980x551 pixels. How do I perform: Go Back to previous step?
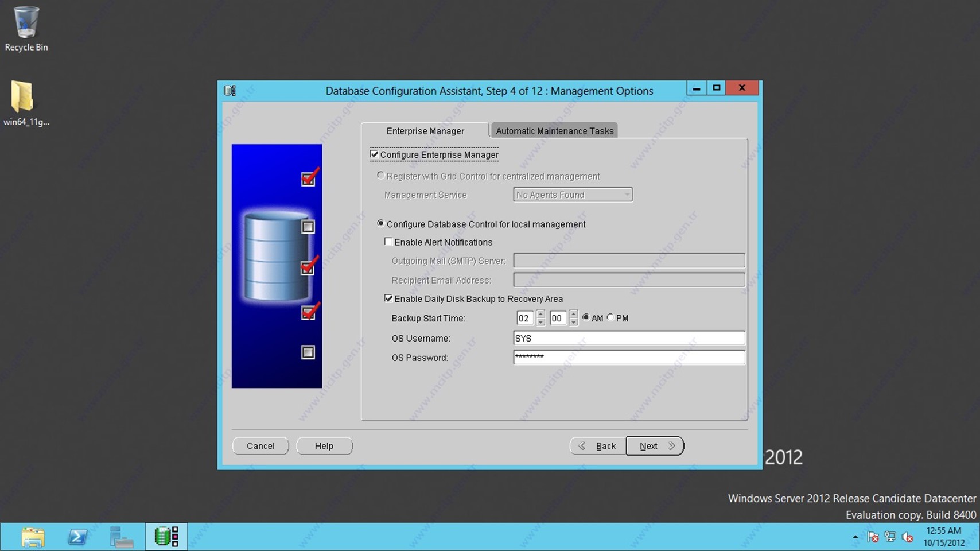pyautogui.click(x=597, y=446)
